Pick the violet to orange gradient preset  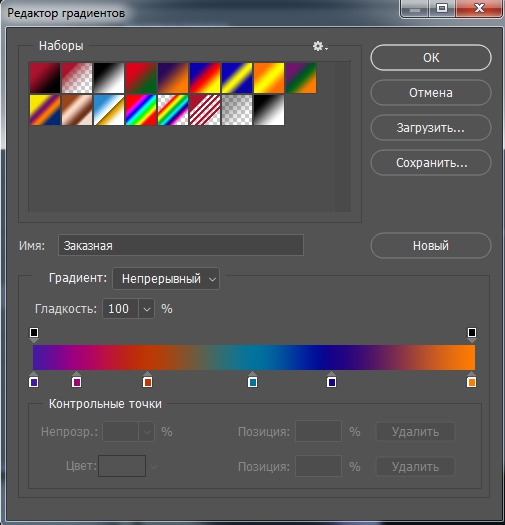click(x=173, y=78)
